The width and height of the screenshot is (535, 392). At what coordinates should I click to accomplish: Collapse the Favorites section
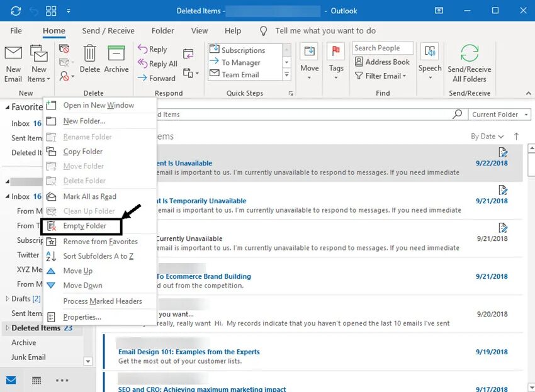click(x=7, y=107)
